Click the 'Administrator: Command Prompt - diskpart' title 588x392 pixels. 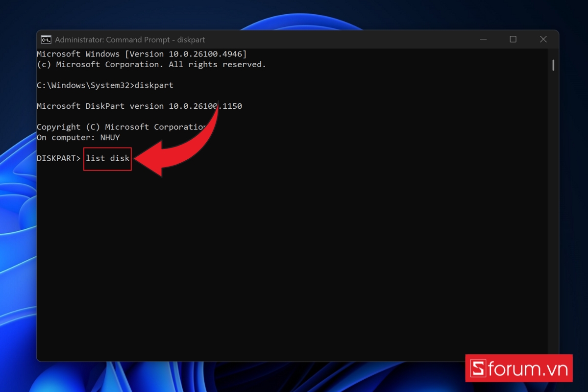130,40
